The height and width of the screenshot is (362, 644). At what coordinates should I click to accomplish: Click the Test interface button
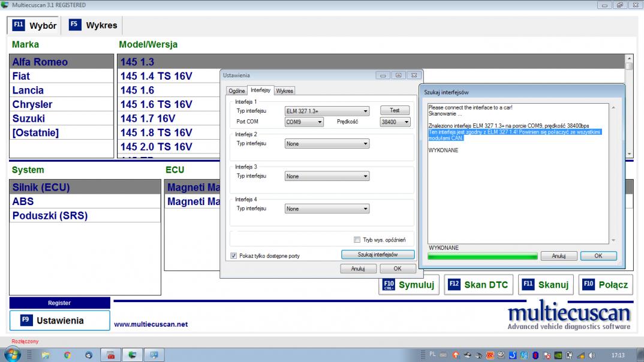tap(395, 110)
